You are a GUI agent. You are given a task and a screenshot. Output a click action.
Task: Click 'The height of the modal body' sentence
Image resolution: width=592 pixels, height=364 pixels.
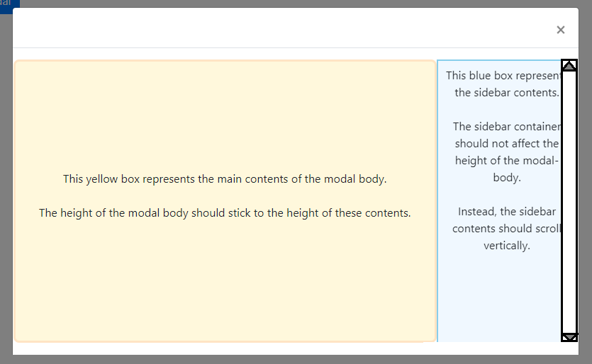point(225,212)
